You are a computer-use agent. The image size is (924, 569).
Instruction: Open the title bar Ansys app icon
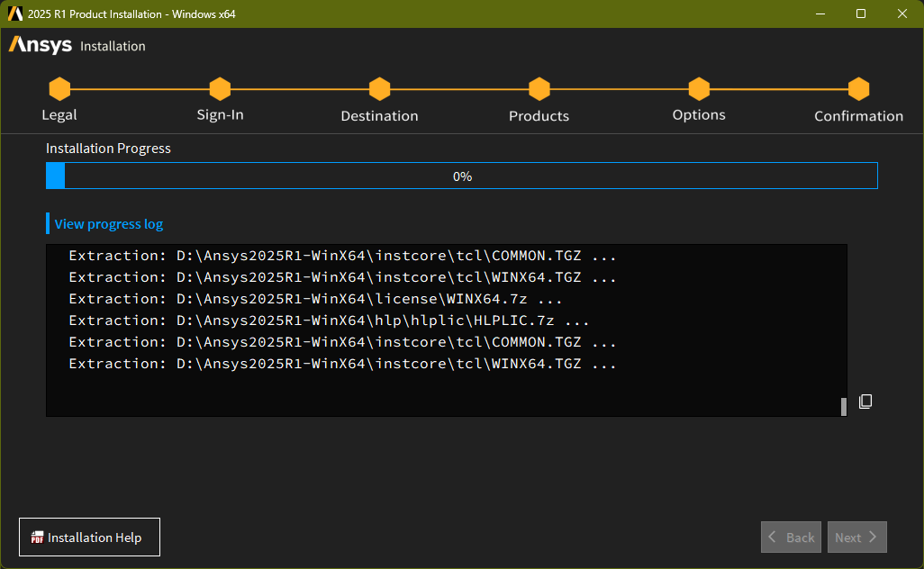tap(15, 14)
